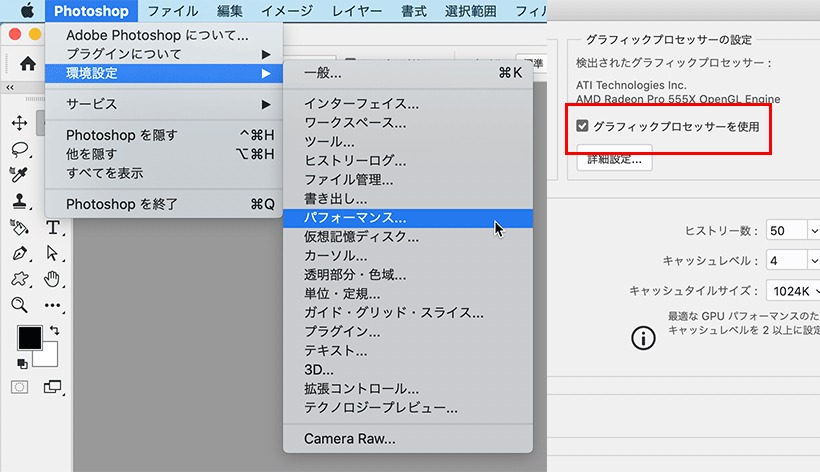
Task: Open 仮想記憶ディスク… preferences
Action: 408,237
